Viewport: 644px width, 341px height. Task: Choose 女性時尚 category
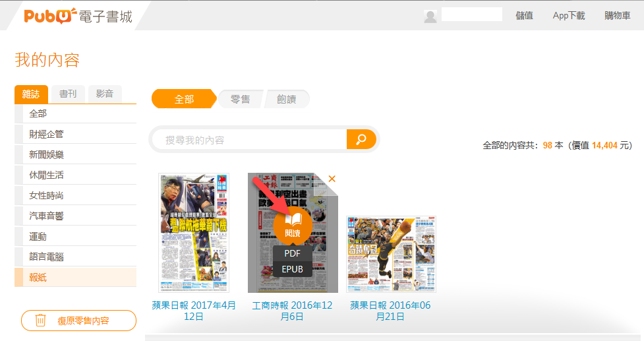click(76, 195)
